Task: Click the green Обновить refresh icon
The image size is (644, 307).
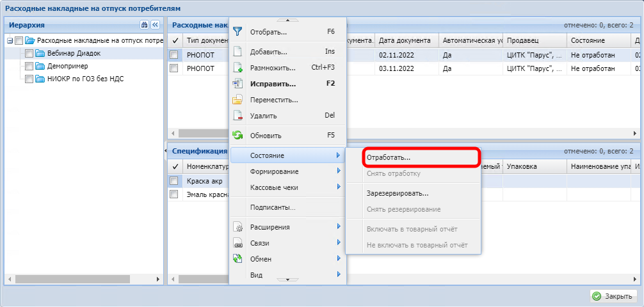Action: (x=237, y=136)
